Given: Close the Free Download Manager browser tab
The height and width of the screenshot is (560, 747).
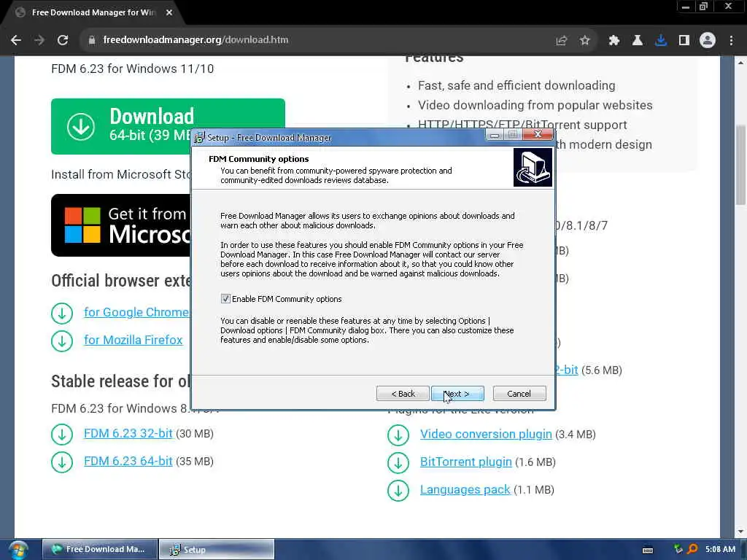Looking at the screenshot, I should point(169,12).
